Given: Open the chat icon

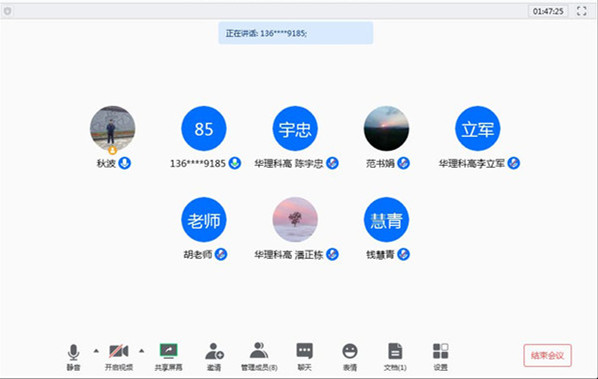Looking at the screenshot, I should pyautogui.click(x=304, y=351).
